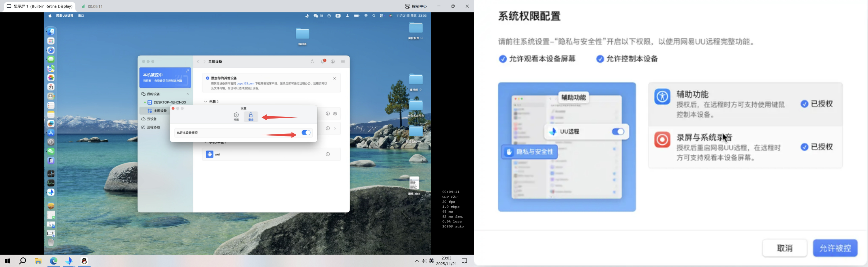Click the refresh icon in 全部设备 header

click(312, 61)
